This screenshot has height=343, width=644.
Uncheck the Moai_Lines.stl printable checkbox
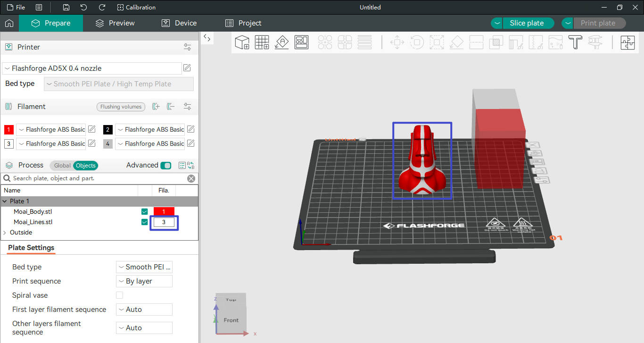(x=145, y=222)
